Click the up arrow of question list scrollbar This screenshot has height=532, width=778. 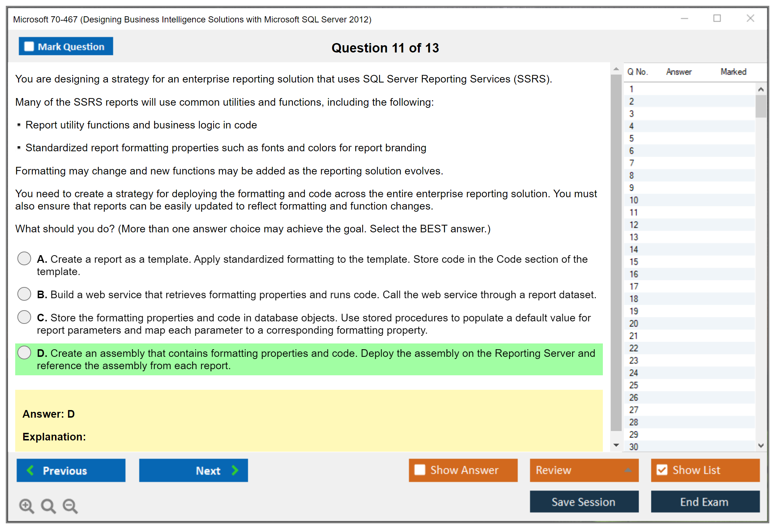click(x=761, y=89)
